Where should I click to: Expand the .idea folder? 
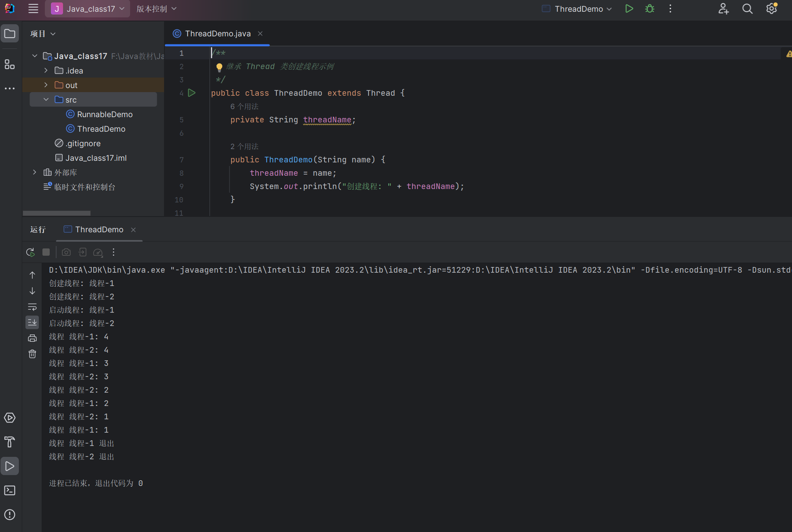[x=46, y=71]
